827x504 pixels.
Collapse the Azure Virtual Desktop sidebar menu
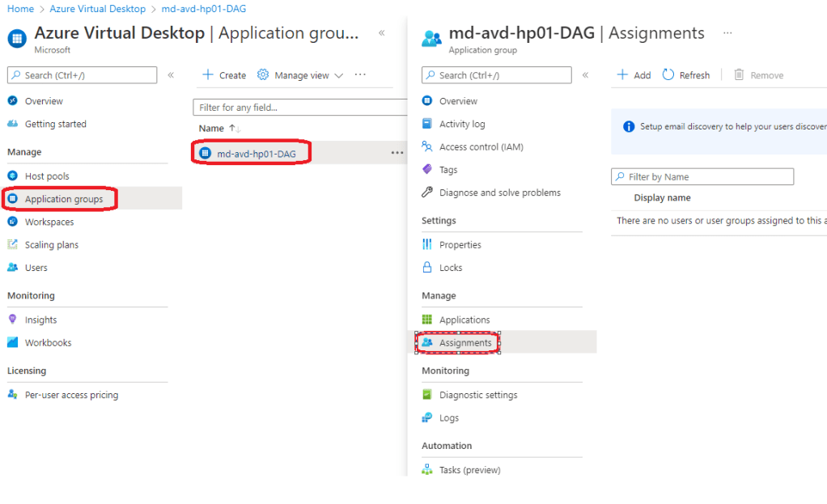[x=171, y=75]
